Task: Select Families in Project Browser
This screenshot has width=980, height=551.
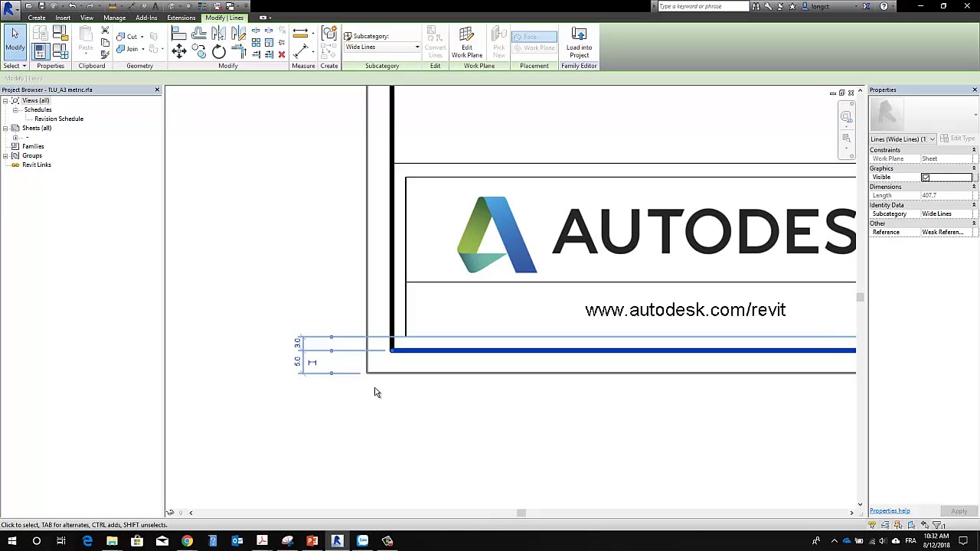Action: pyautogui.click(x=33, y=146)
